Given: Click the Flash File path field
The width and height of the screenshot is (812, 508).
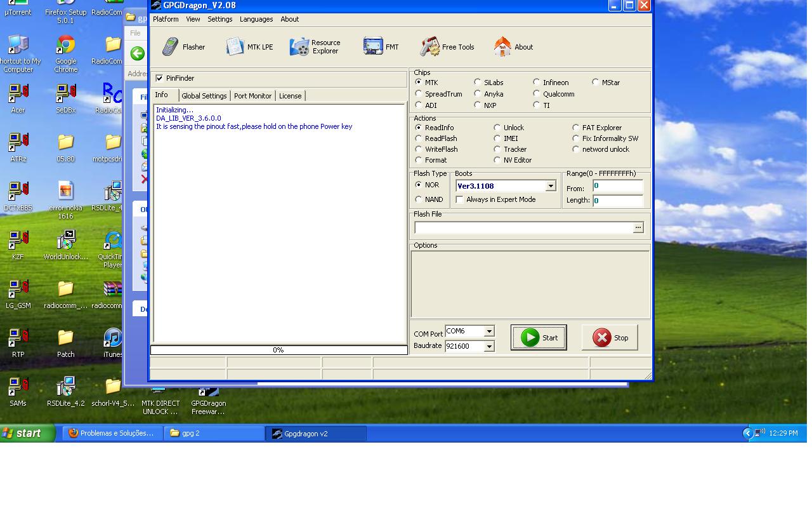Looking at the screenshot, I should click(x=524, y=227).
